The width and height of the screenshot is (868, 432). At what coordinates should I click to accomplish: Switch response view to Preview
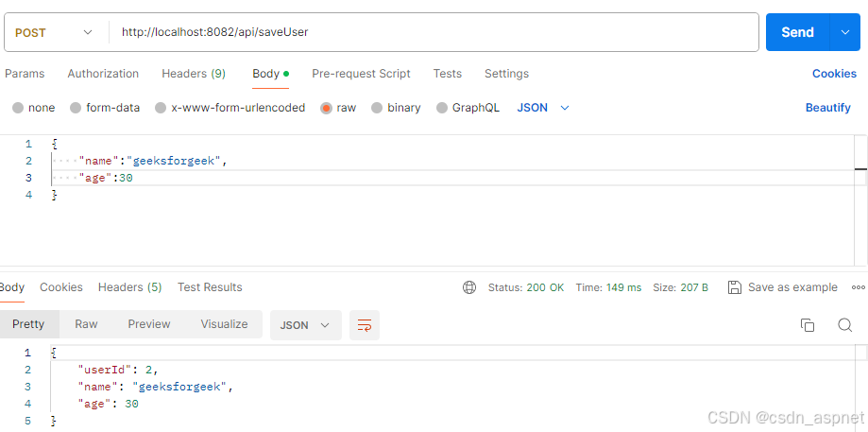coord(149,324)
